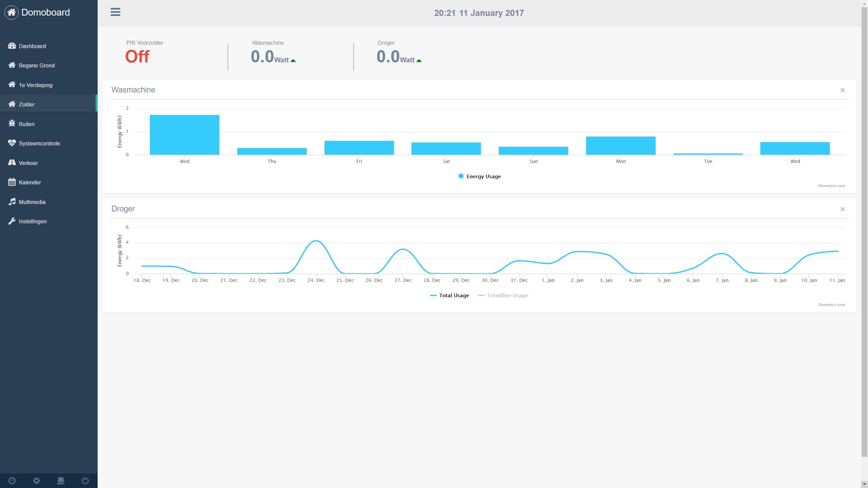Viewport: 868px width, 488px height.
Task: Click the house icon next to 1e Verdieping
Action: click(x=12, y=84)
